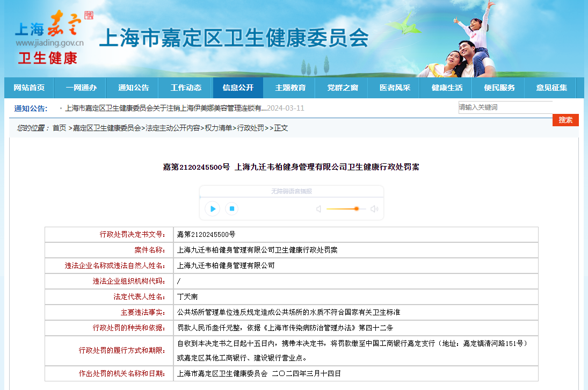Click the 法定代表人姓名 label

pyautogui.click(x=140, y=297)
